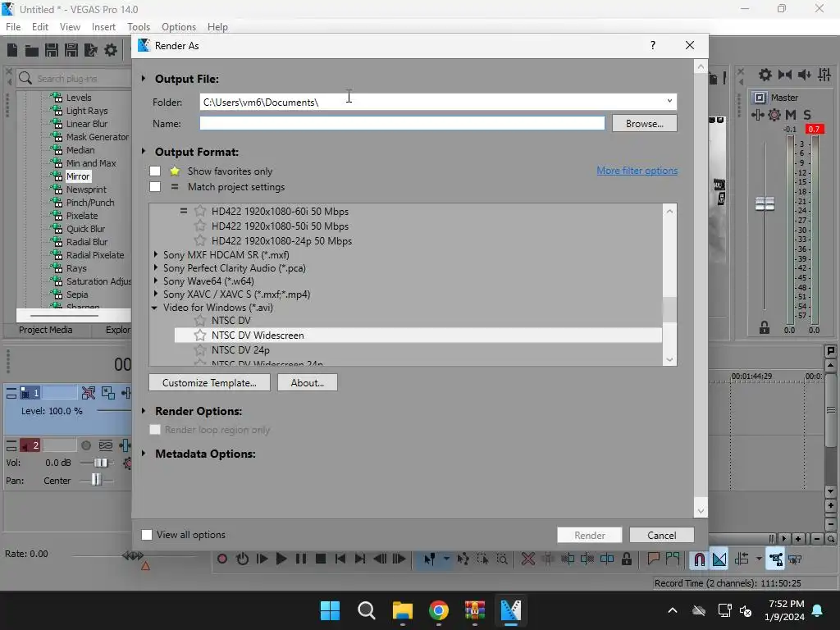Click Customize Template... button

(209, 382)
